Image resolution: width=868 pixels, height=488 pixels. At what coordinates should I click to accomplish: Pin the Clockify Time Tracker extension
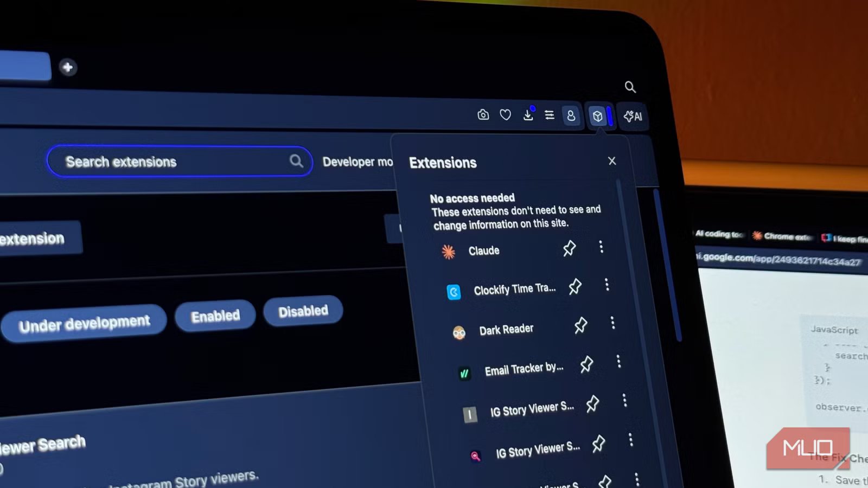click(575, 286)
